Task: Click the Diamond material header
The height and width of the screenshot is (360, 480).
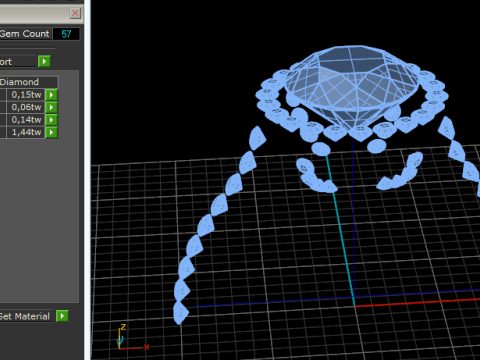Action: [29, 82]
